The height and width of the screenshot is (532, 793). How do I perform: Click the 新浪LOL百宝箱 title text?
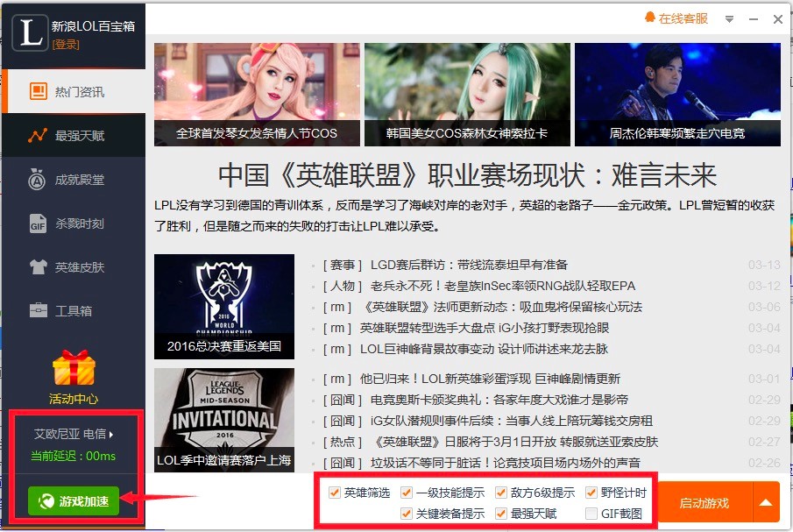point(93,26)
